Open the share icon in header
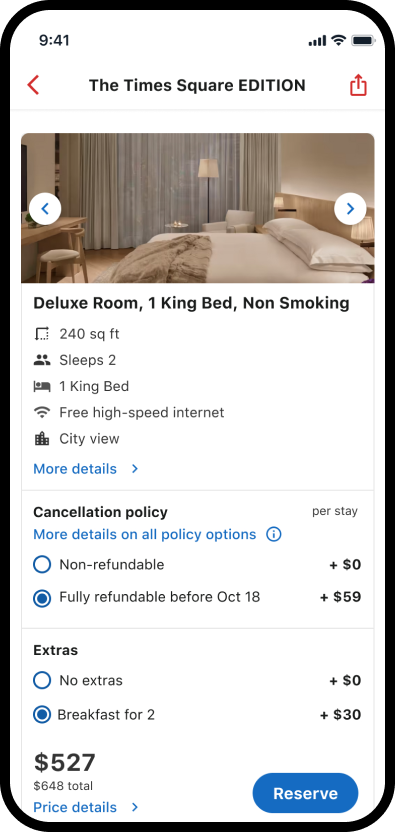Screen dimensions: 395x832 [358, 85]
